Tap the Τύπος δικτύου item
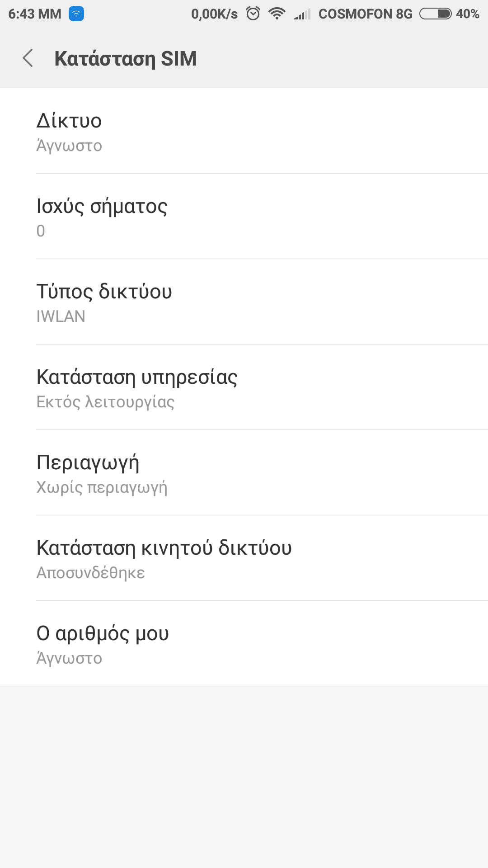This screenshot has height=868, width=488. pyautogui.click(x=244, y=302)
